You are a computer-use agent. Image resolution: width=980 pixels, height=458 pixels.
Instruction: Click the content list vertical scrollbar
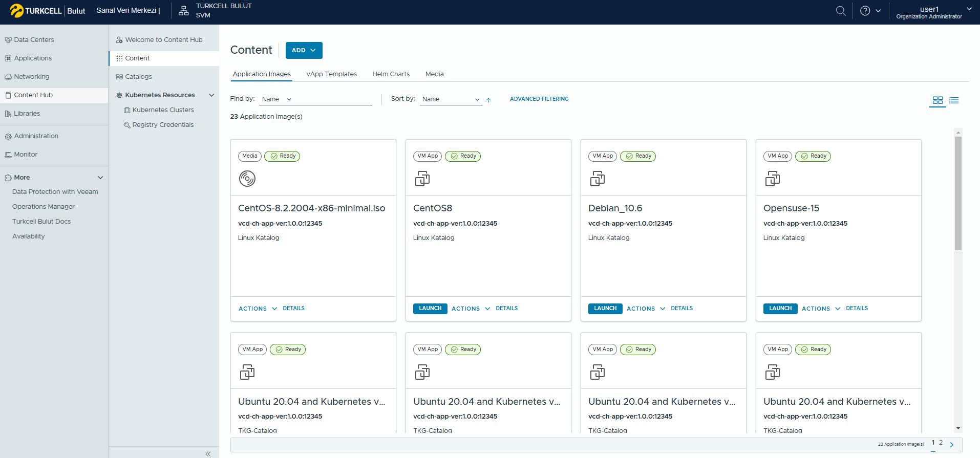(x=958, y=194)
